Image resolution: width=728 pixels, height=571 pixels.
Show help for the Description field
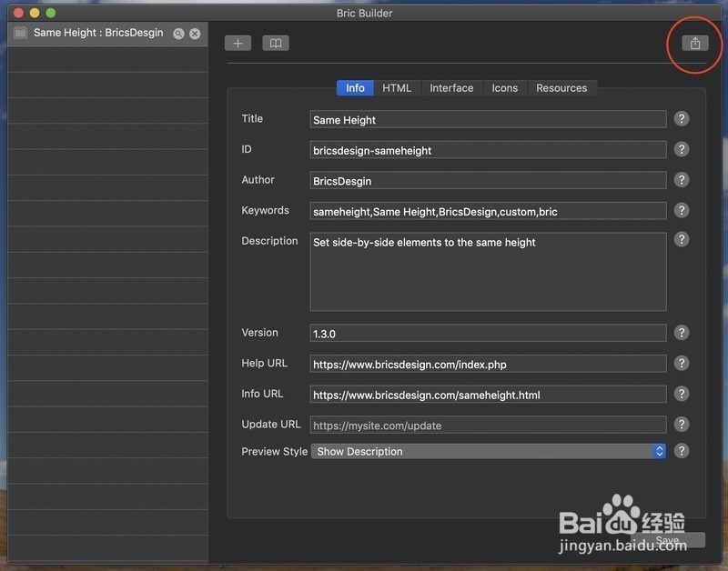point(681,240)
